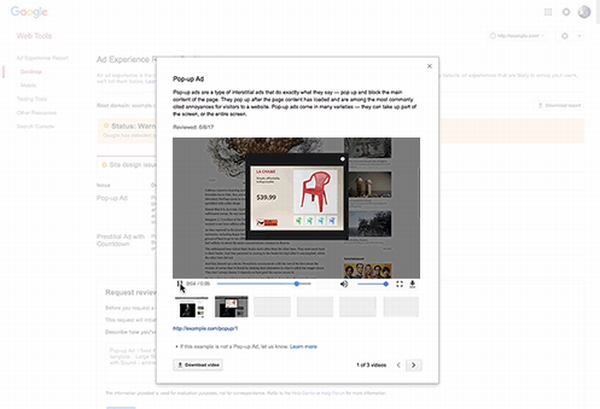
Task: Go to the next video arrow
Action: (413, 365)
